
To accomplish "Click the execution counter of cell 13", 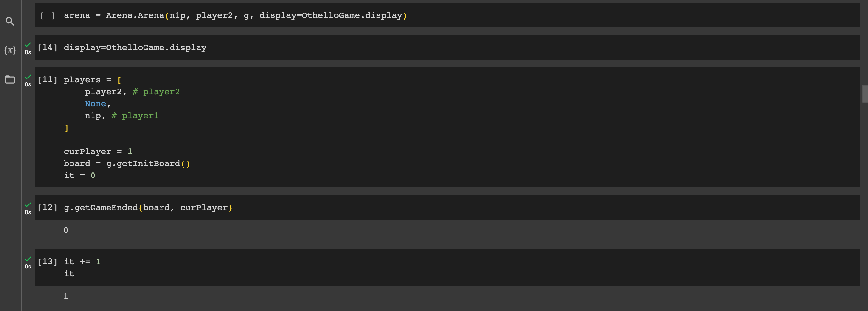I will (48, 262).
